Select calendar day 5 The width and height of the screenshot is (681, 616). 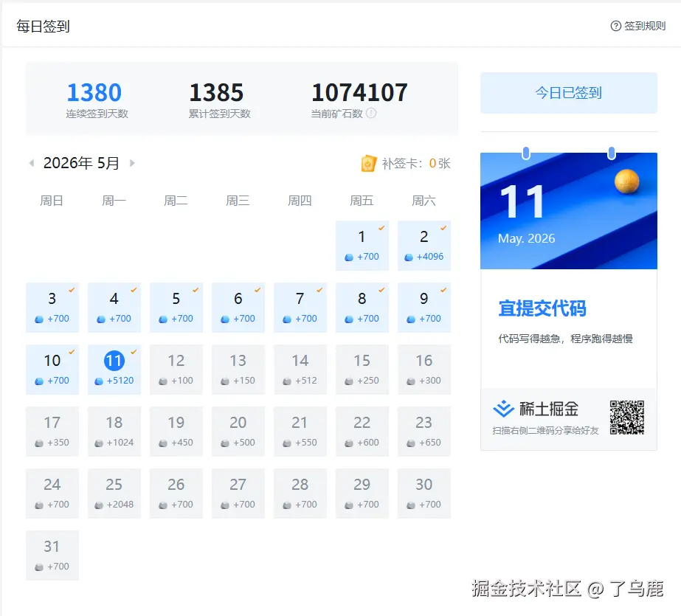tap(176, 308)
